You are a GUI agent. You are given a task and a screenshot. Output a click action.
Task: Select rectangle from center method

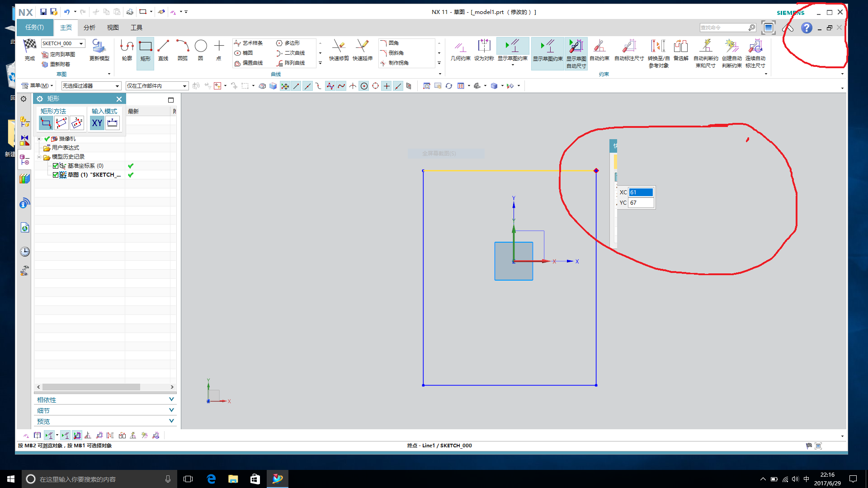point(77,123)
